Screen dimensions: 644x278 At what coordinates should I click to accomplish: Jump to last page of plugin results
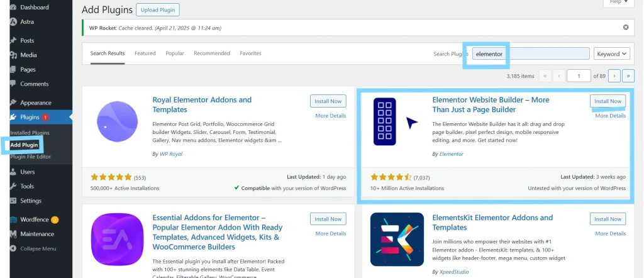click(628, 75)
